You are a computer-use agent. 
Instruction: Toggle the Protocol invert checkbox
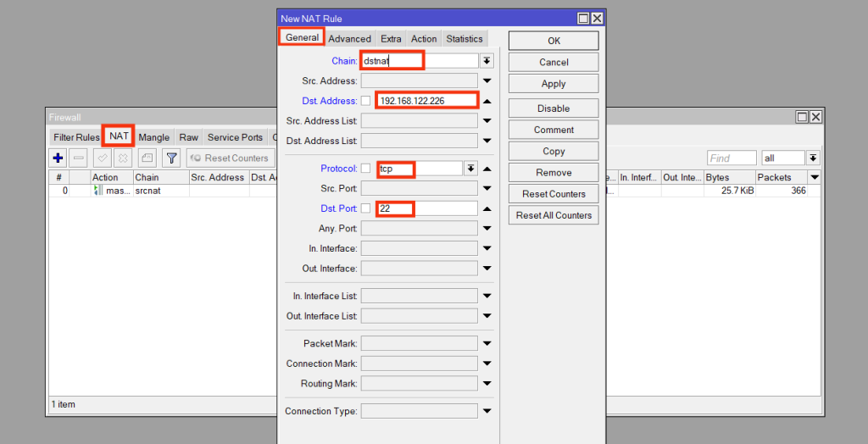pyautogui.click(x=366, y=168)
